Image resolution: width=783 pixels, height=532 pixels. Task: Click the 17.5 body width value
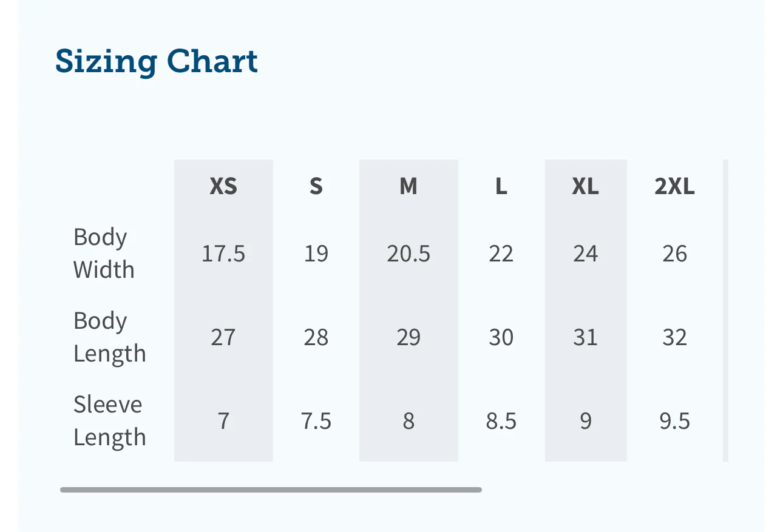click(x=223, y=253)
